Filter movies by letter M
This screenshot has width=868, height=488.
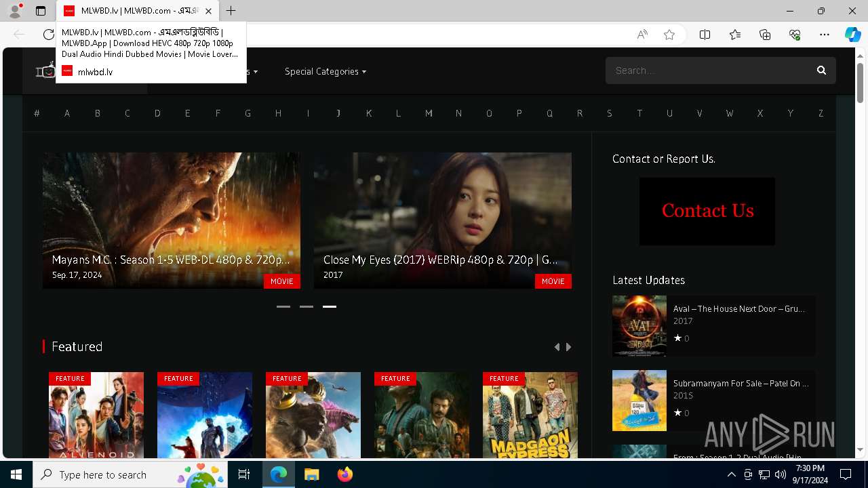[x=429, y=113]
